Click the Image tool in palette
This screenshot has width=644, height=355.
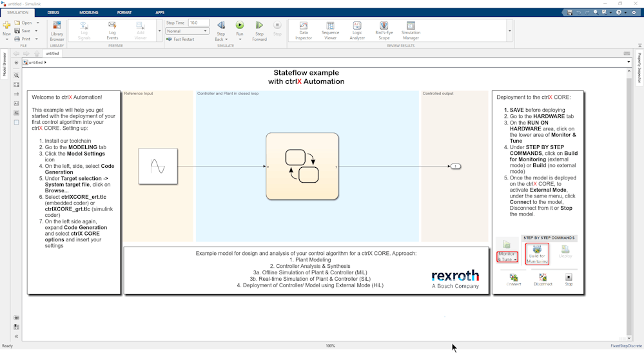(x=16, y=113)
